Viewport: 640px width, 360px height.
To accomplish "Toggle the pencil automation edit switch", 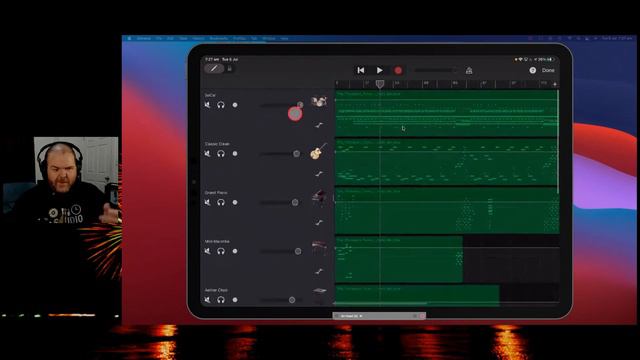I will tap(214, 69).
